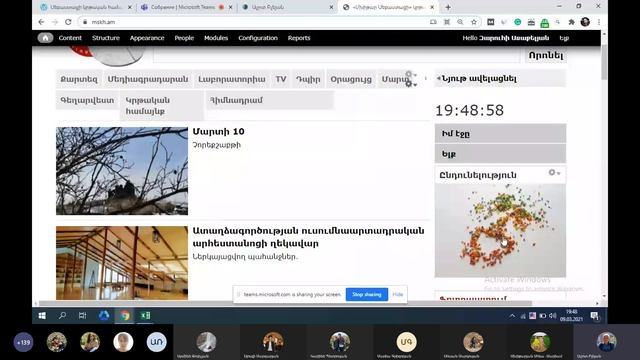This screenshot has height=360, width=640.
Task: Click the colorful confetti image in sidebar
Action: [500, 230]
